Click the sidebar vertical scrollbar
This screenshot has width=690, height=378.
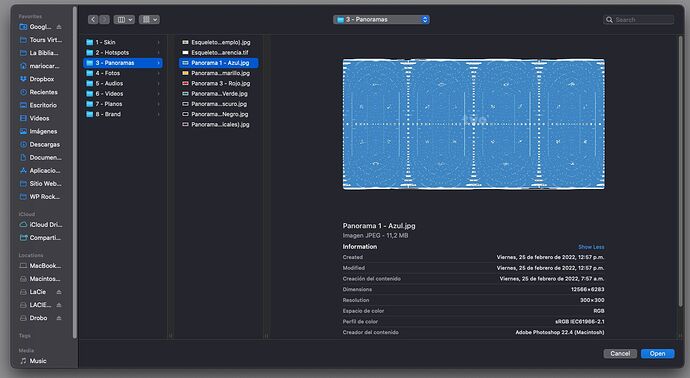75,172
